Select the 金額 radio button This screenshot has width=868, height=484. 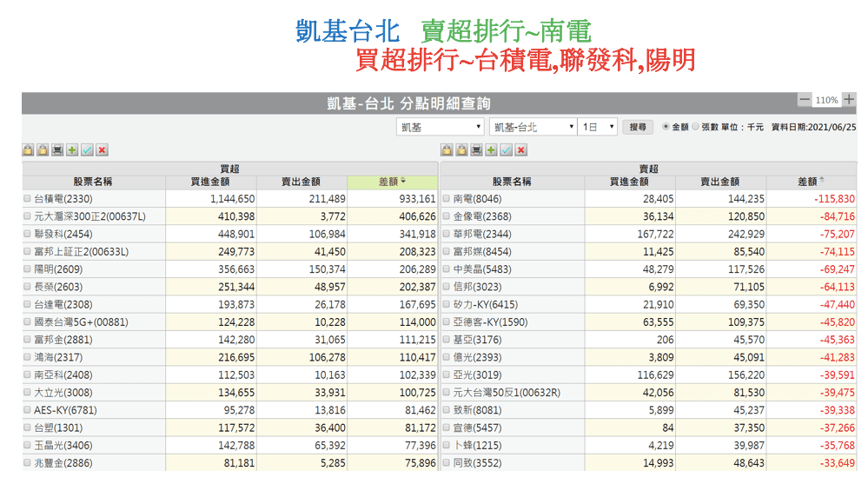(x=666, y=127)
